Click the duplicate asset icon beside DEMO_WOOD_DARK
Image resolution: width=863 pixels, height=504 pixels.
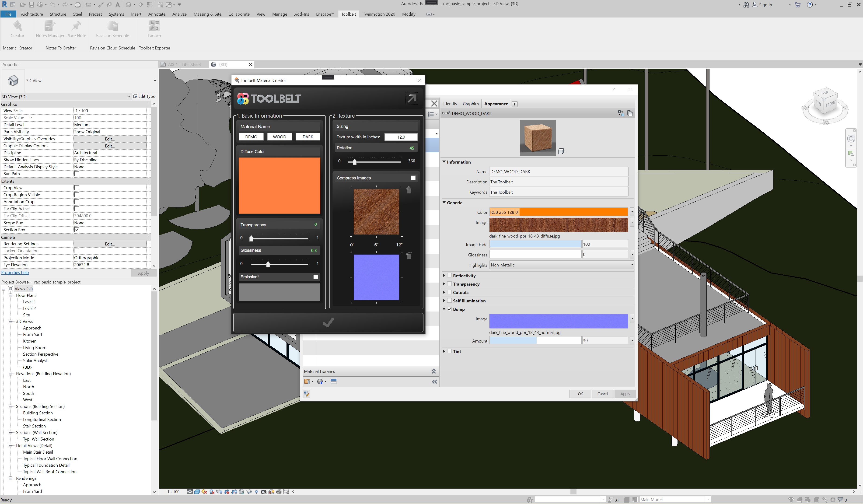tap(630, 113)
